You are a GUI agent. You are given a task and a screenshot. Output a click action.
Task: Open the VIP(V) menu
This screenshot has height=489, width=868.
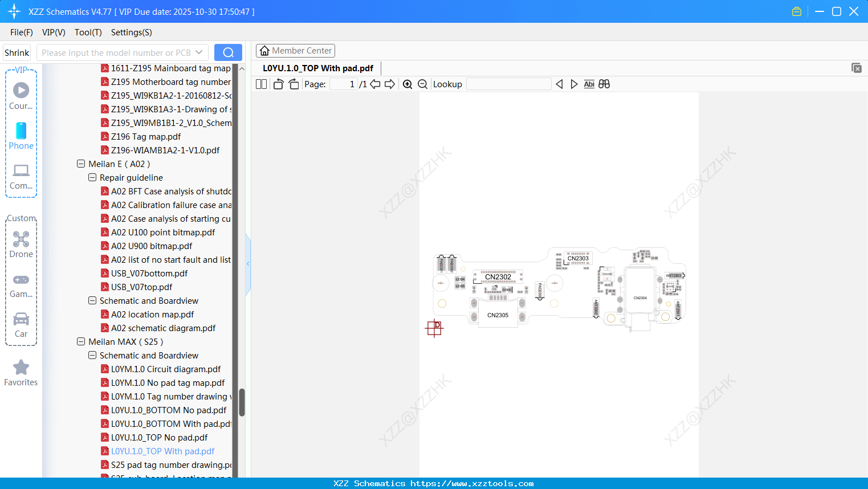54,32
